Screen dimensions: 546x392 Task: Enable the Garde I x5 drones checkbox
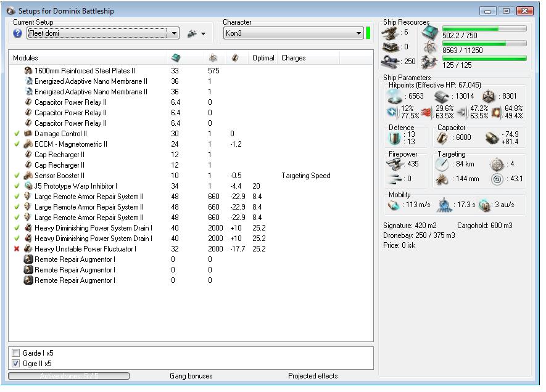click(15, 353)
